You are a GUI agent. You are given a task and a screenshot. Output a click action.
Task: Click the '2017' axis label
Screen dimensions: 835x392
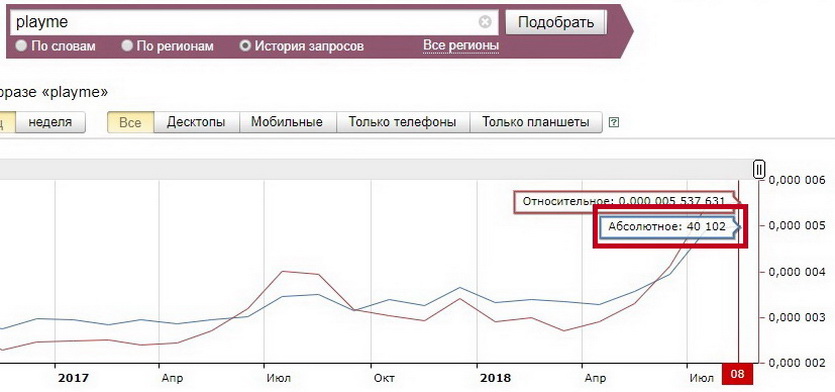[x=73, y=378]
